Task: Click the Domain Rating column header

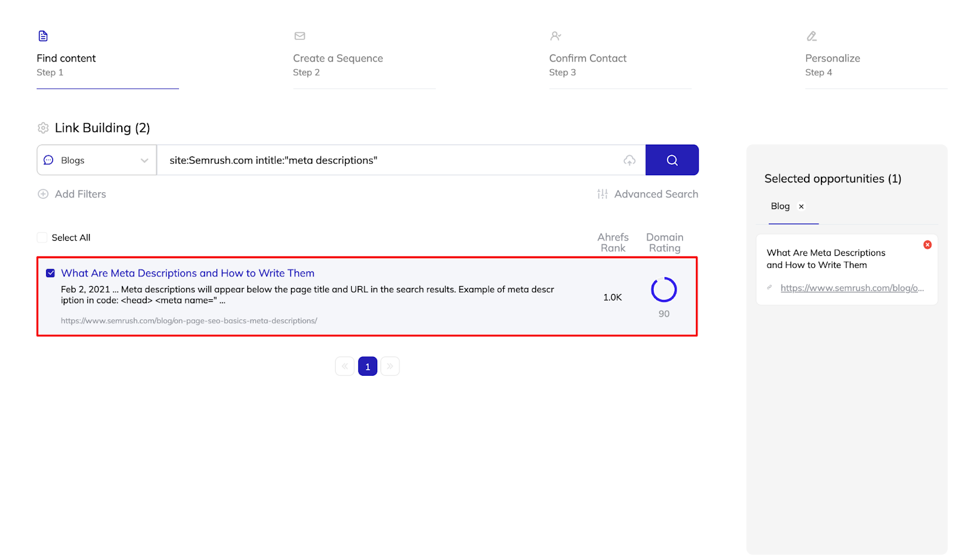Action: [x=664, y=242]
